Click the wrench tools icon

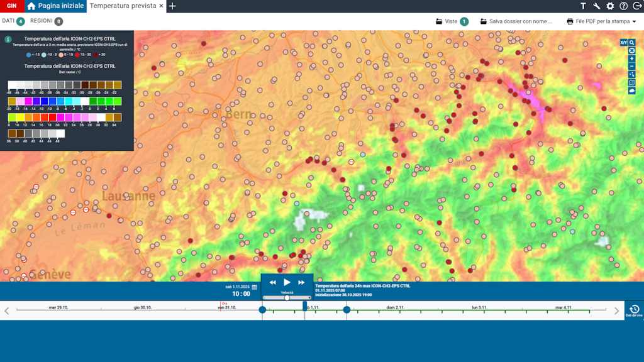(597, 6)
